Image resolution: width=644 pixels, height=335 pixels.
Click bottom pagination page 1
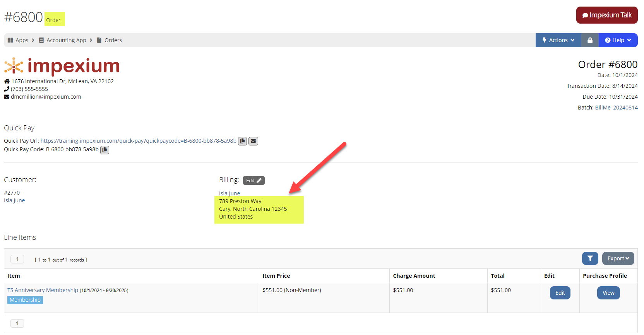coord(17,323)
